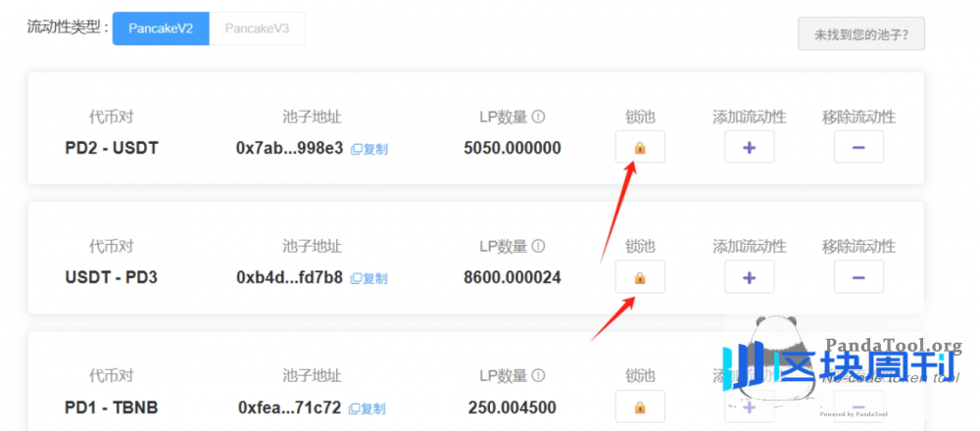Click LP数量 info icon in PD1 - TBNB row
980x431 pixels.
538,376
